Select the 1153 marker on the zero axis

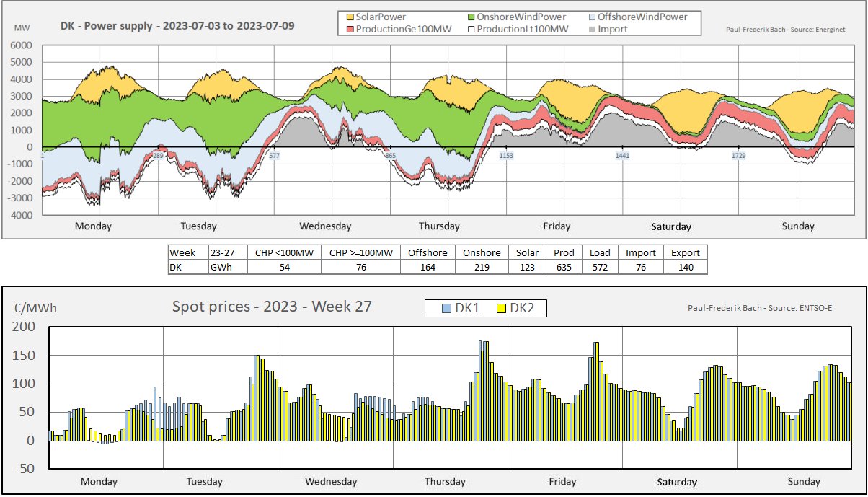[x=506, y=155]
